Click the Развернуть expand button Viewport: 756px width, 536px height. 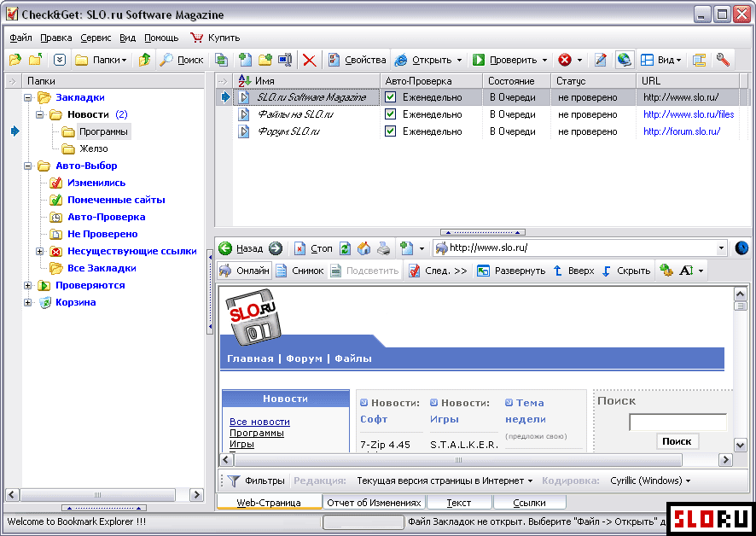click(511, 271)
